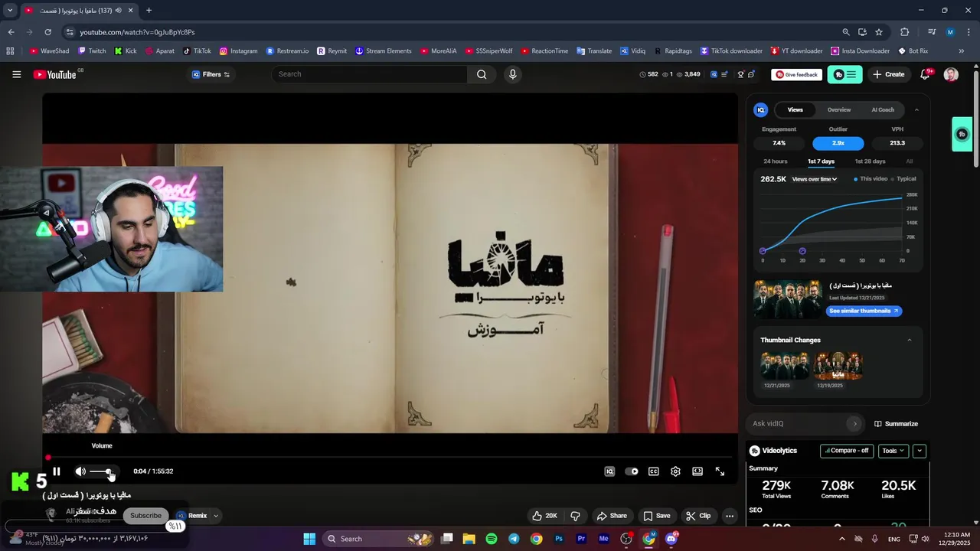This screenshot has height=551, width=980.
Task: Click vidIQ IQ logo in side panel
Action: 761,109
